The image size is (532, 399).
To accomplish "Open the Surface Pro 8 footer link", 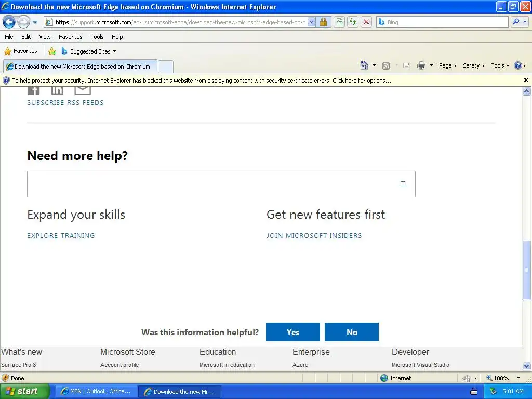I will pos(18,365).
